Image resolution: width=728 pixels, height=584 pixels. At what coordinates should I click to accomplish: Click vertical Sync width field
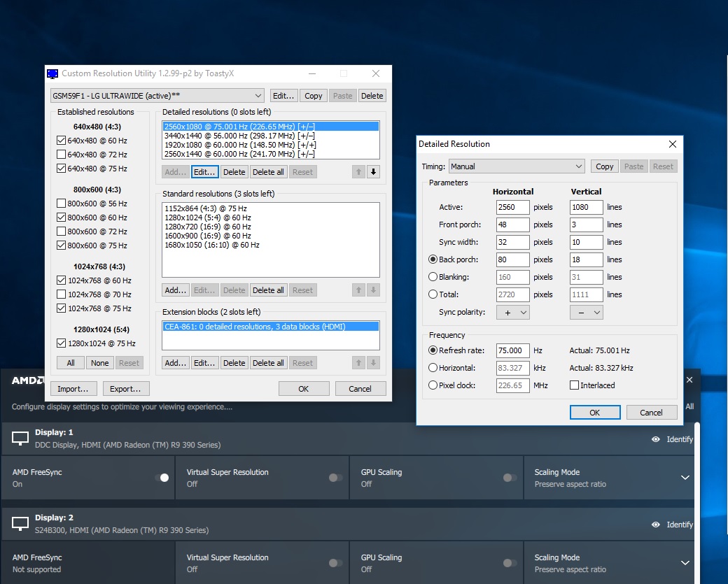point(587,242)
